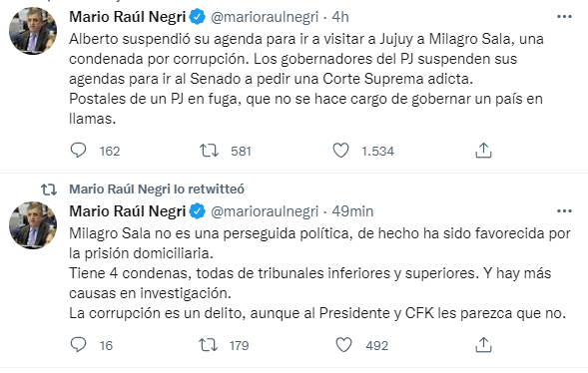Open Mario Raúl Negri profile from first tweet name
Image resolution: width=588 pixels, height=373 pixels.
(128, 17)
